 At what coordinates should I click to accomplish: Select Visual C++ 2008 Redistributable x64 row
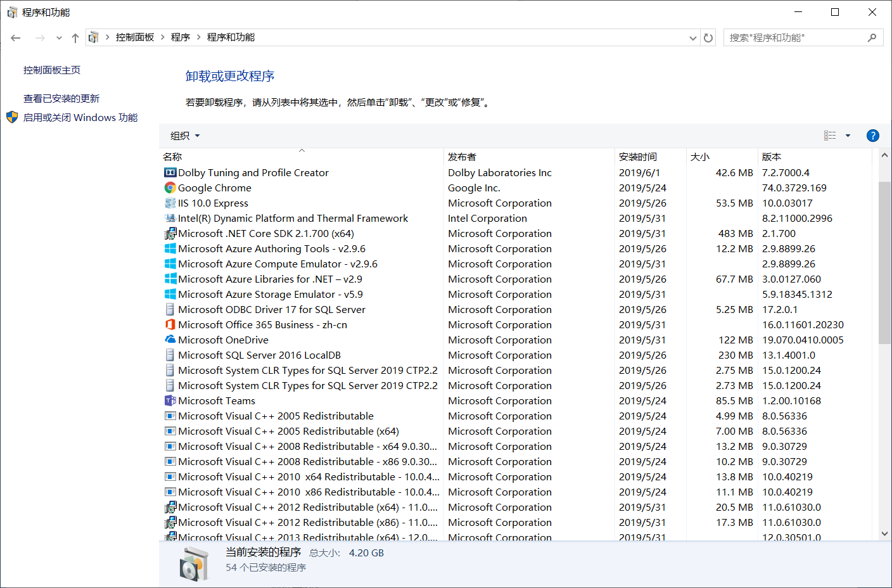[516, 446]
